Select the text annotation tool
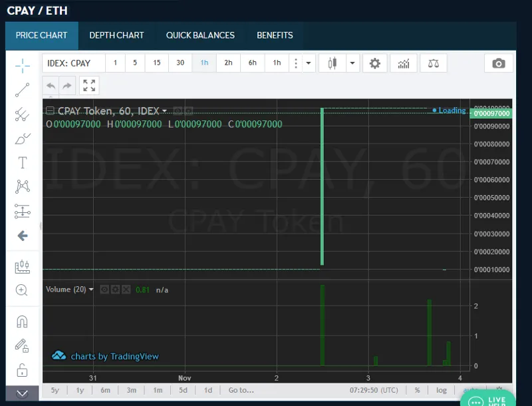This screenshot has width=532, height=406. point(23,162)
